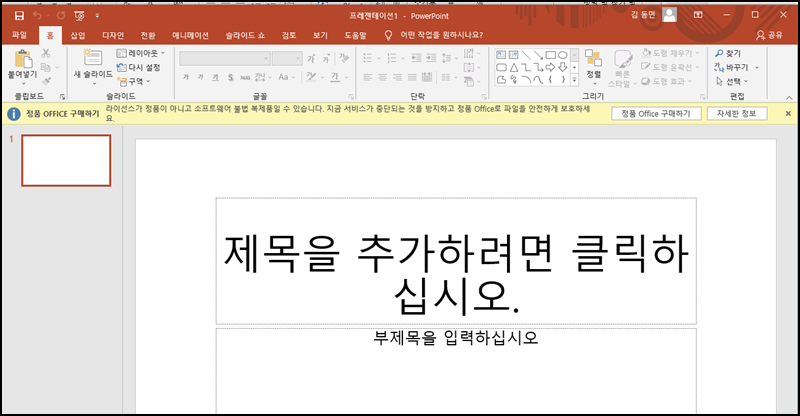Click the decrease indent icon

coord(416,58)
